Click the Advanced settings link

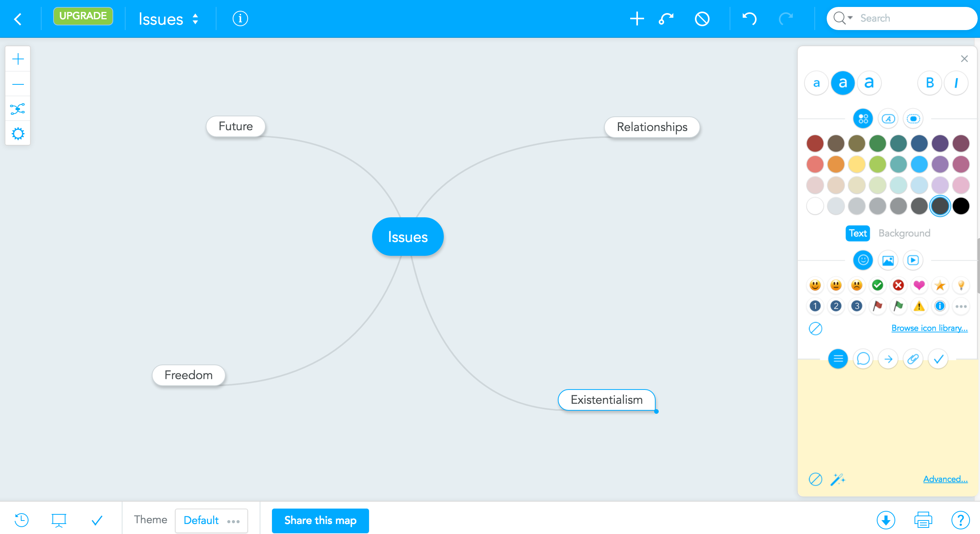tap(945, 478)
